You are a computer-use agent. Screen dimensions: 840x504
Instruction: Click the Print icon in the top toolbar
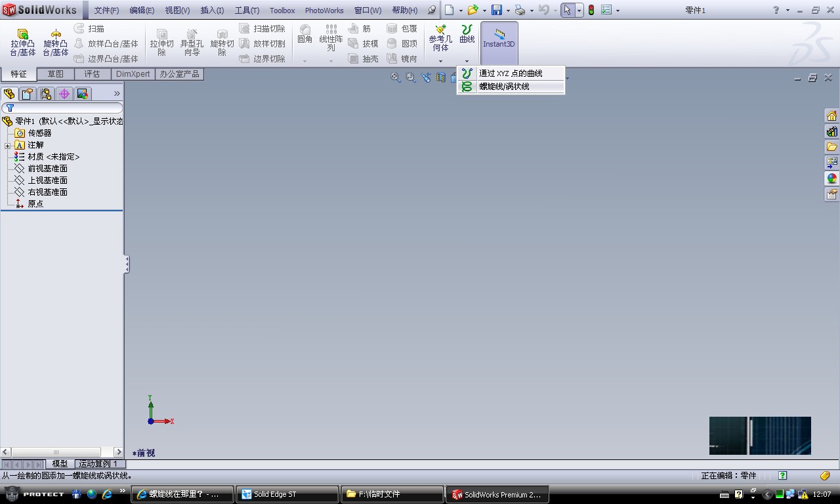pos(520,10)
